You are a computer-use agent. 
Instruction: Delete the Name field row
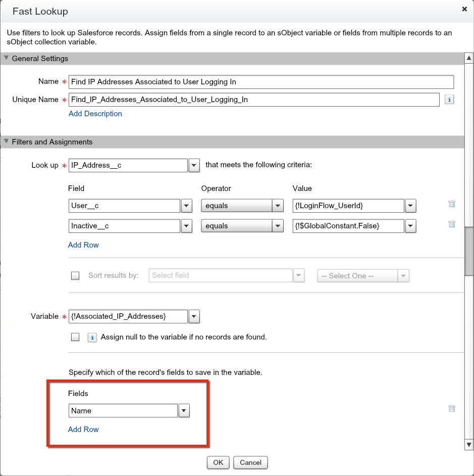point(452,409)
